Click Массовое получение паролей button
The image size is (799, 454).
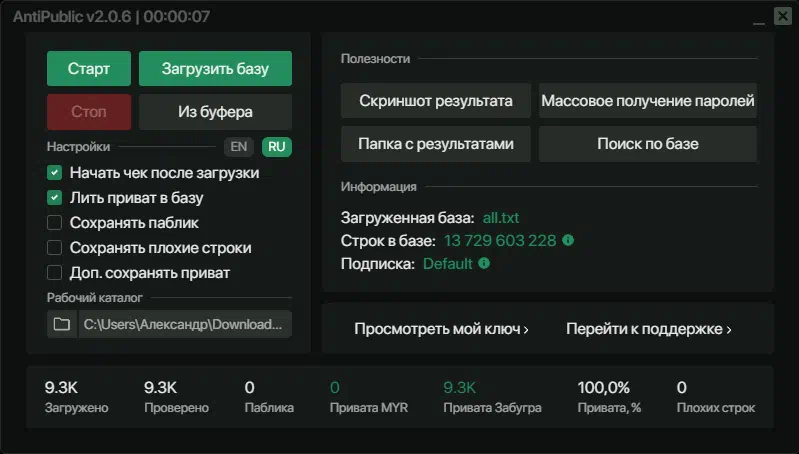648,101
